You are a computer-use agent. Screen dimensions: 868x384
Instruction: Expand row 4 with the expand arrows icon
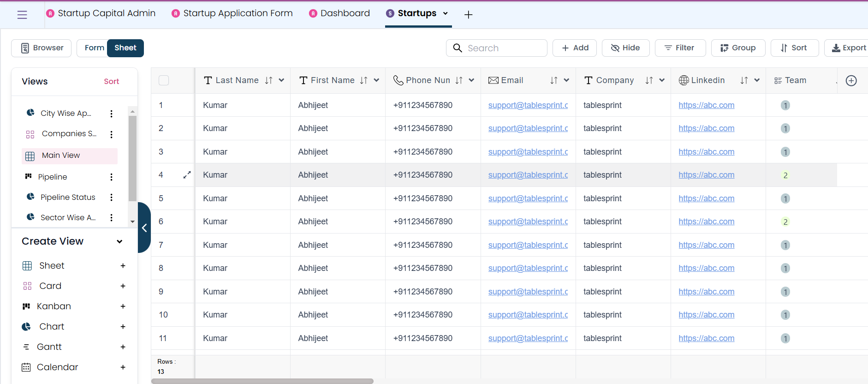[x=187, y=175]
